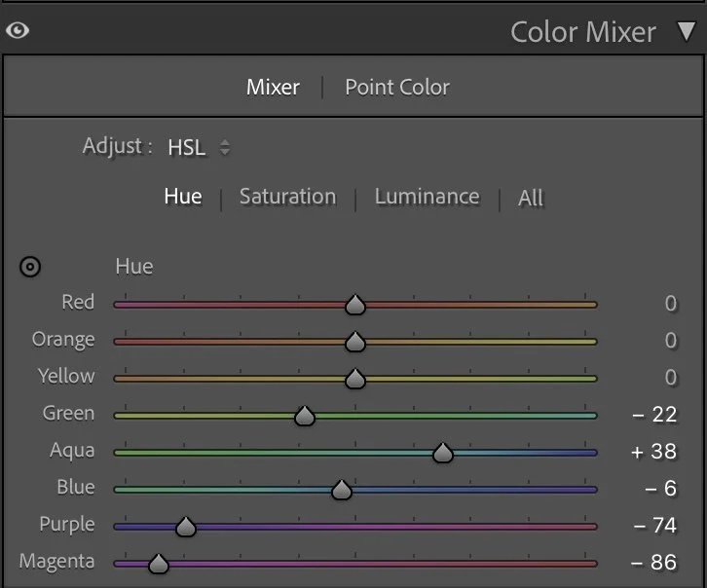Click the Purple hue slider handle
This screenshot has height=588, width=707.
tap(186, 527)
